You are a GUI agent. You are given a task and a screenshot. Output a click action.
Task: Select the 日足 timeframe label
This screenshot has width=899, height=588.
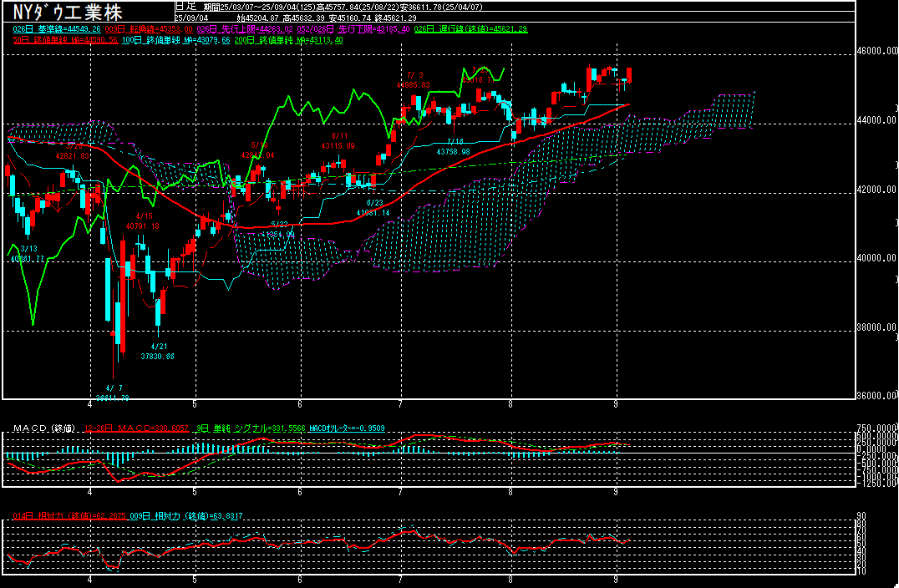click(185, 7)
